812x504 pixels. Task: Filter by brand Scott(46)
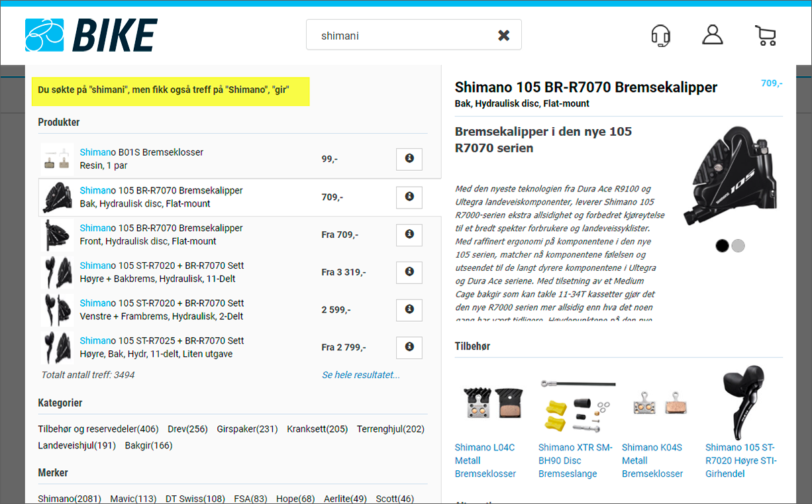coord(395,499)
